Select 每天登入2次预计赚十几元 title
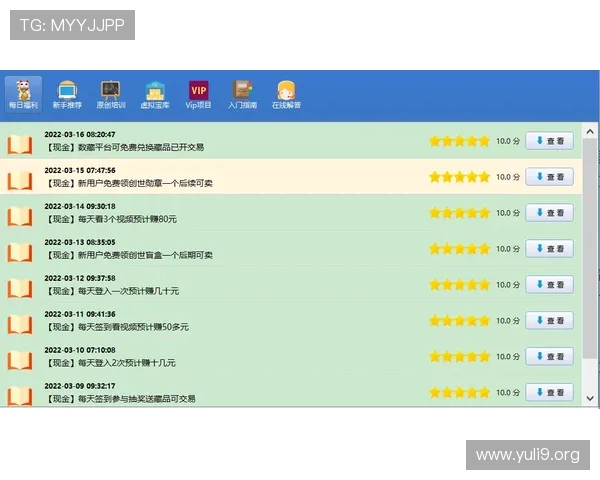 click(x=127, y=363)
